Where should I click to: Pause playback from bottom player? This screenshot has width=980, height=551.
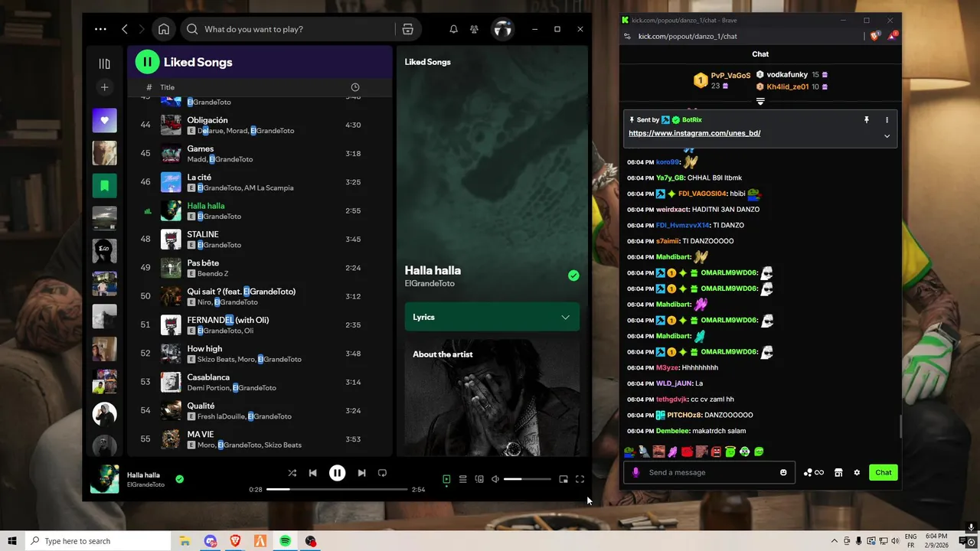pos(337,473)
